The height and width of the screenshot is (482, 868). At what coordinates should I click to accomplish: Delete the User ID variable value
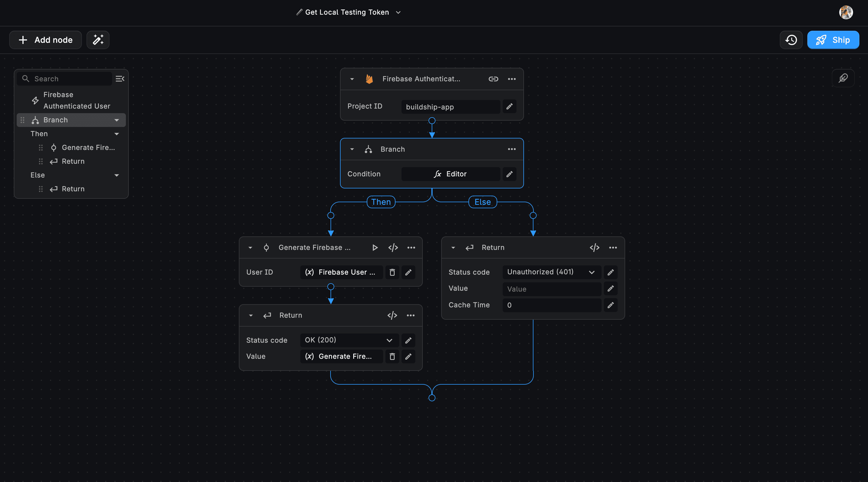[392, 273]
